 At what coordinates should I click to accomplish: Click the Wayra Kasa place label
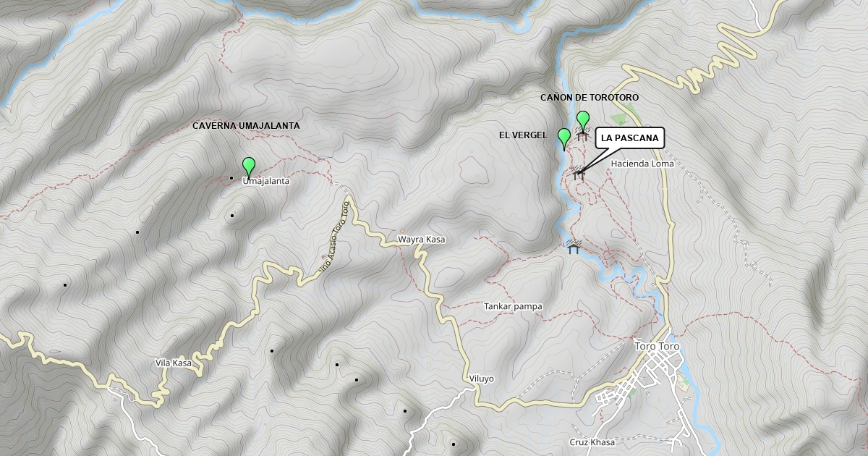click(x=421, y=239)
